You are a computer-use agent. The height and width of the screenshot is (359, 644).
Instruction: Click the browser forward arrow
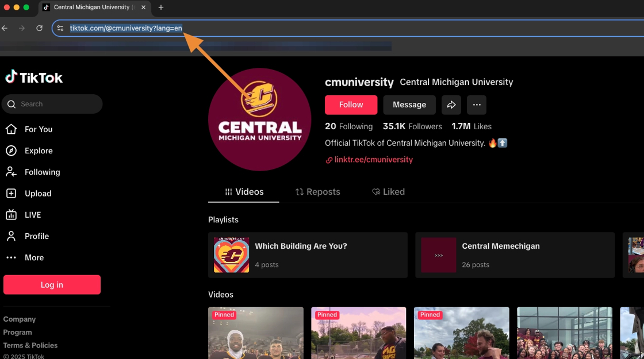(x=22, y=28)
